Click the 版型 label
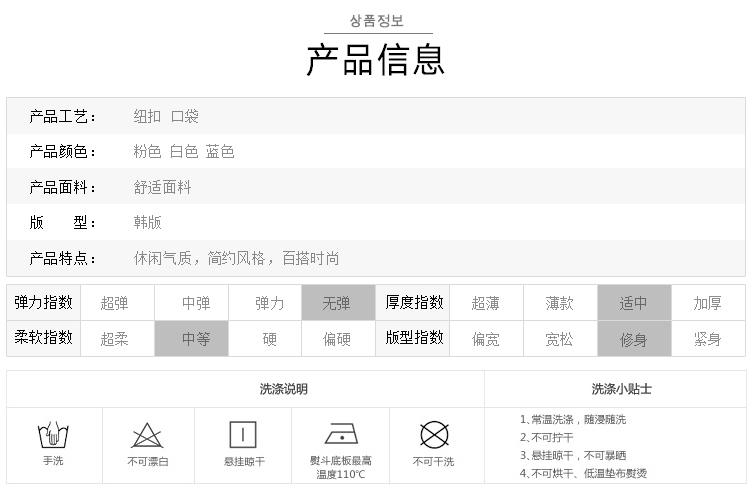 62,222
